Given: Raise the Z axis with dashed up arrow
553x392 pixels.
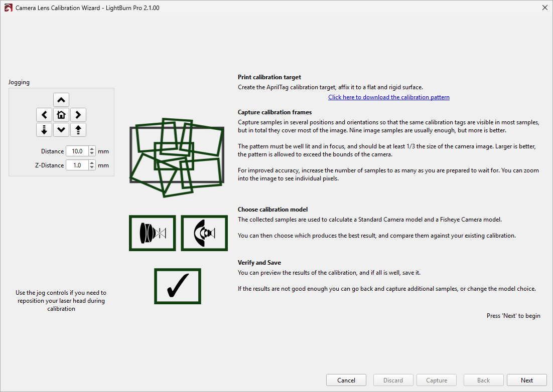Looking at the screenshot, I should 78,130.
